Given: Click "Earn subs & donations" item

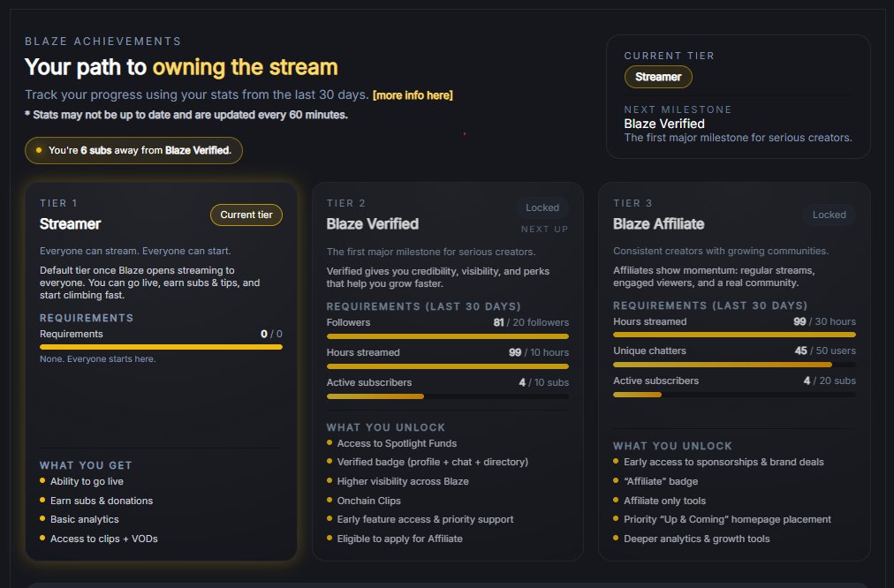Looking at the screenshot, I should (x=102, y=501).
